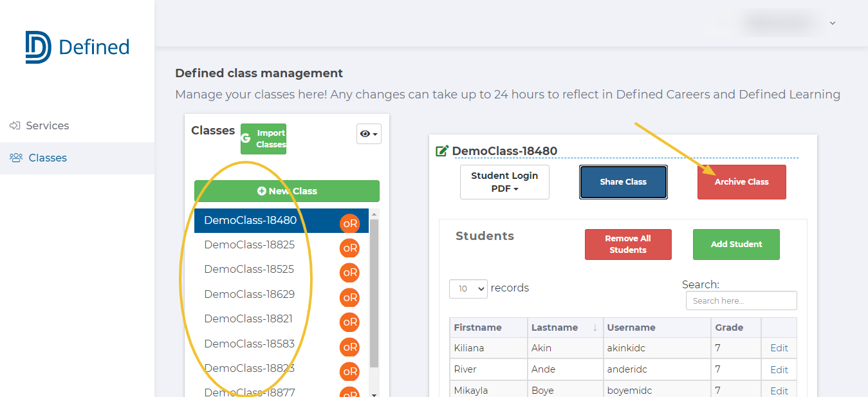The image size is (868, 397).
Task: Click oR badge beside DemoClass-18480
Action: click(350, 223)
